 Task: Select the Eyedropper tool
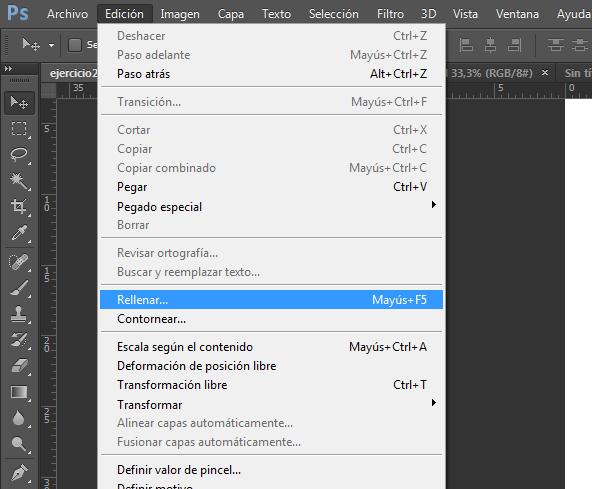tap(19, 233)
